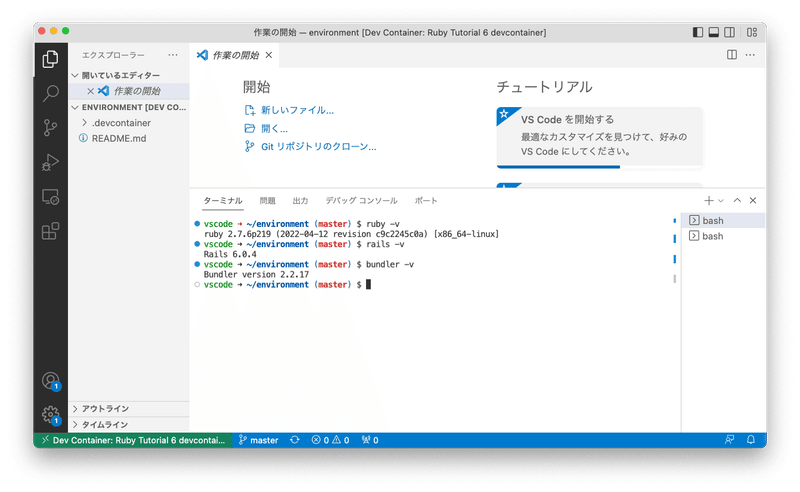Click the ruby -v command decoration dot
This screenshot has height=492, width=800.
click(197, 224)
